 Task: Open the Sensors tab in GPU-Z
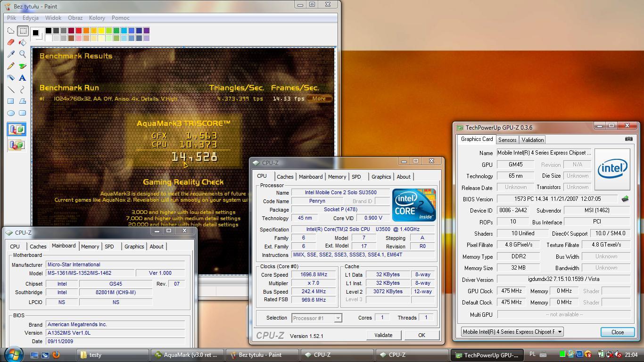coord(507,140)
